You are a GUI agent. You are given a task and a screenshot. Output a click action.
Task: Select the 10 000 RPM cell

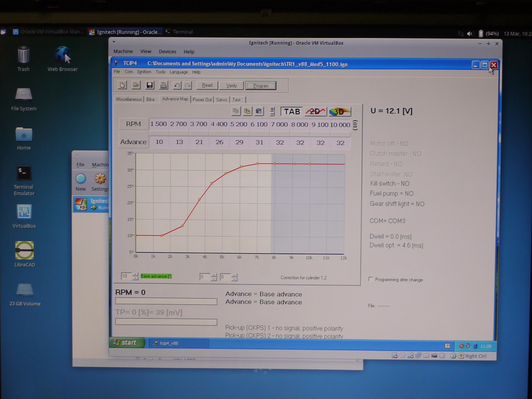click(x=340, y=125)
